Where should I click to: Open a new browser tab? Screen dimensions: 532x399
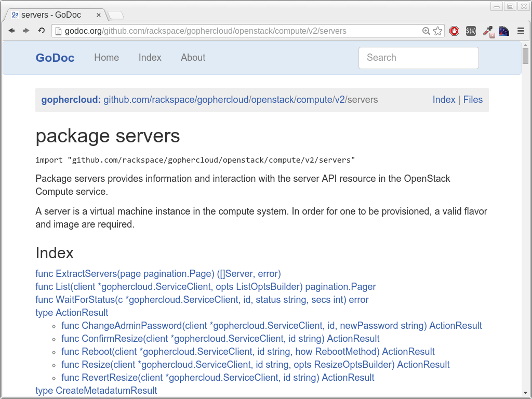(x=116, y=15)
